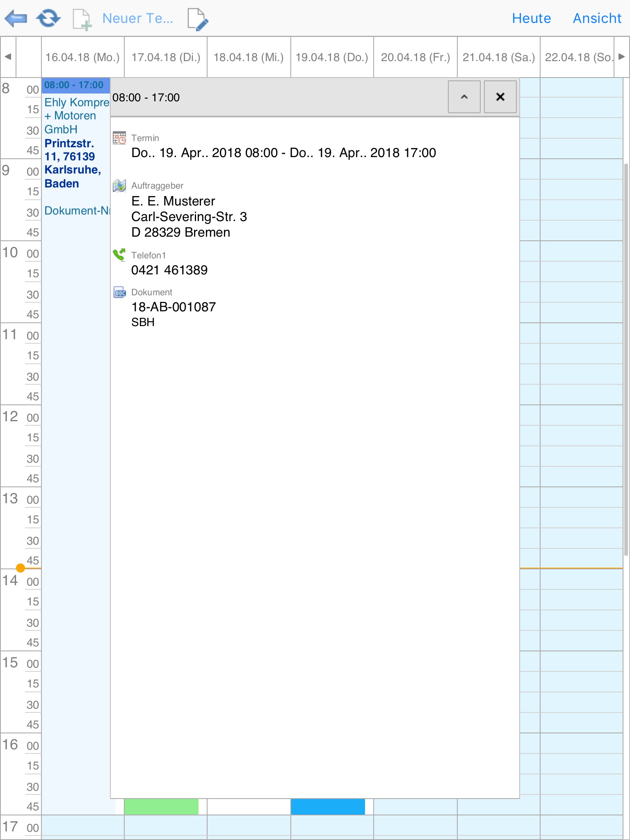Open the Neuer Te... new appointment link
630x840 pixels.
pyautogui.click(x=137, y=18)
